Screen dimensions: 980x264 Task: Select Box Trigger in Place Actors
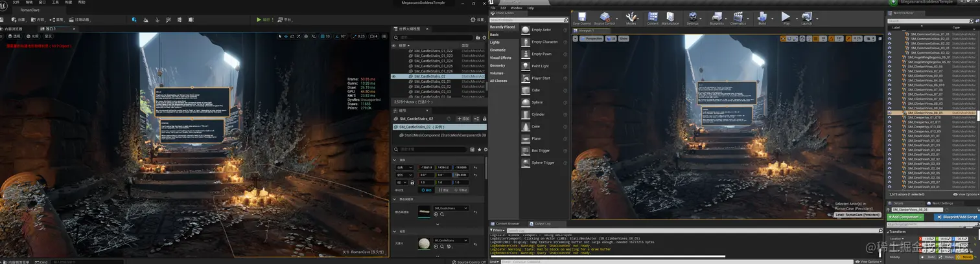(x=544, y=151)
